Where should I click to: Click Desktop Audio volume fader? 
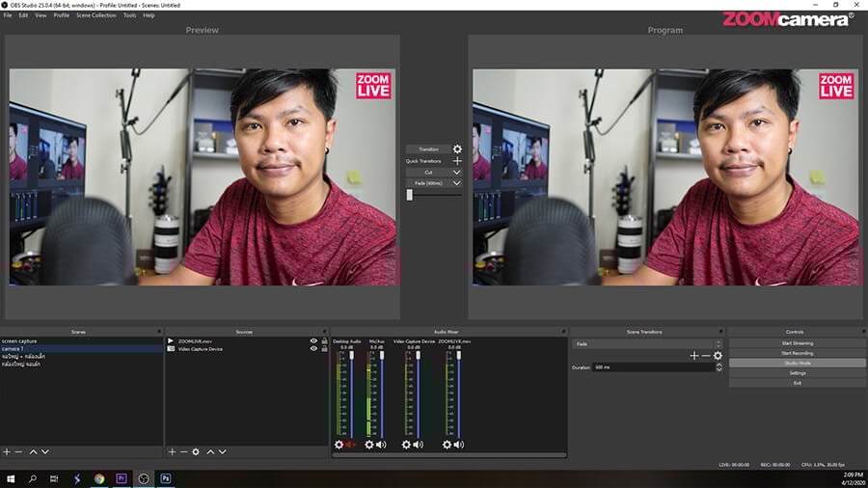[351, 355]
